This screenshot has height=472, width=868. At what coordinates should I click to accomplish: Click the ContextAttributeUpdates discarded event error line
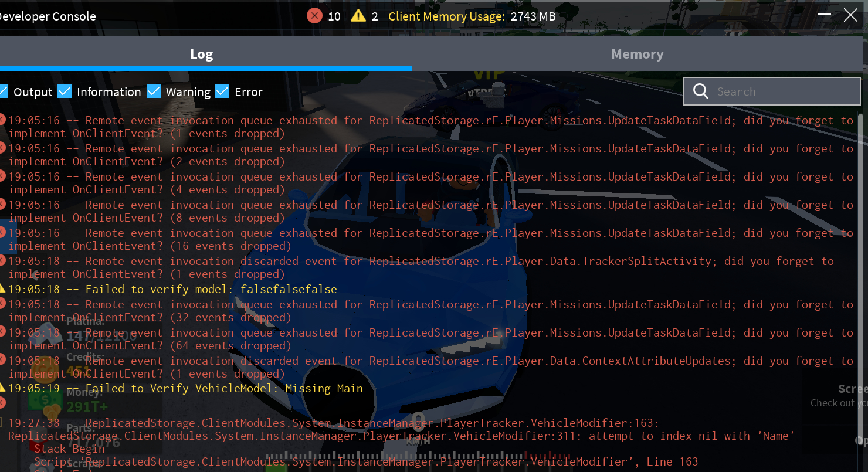click(430, 367)
